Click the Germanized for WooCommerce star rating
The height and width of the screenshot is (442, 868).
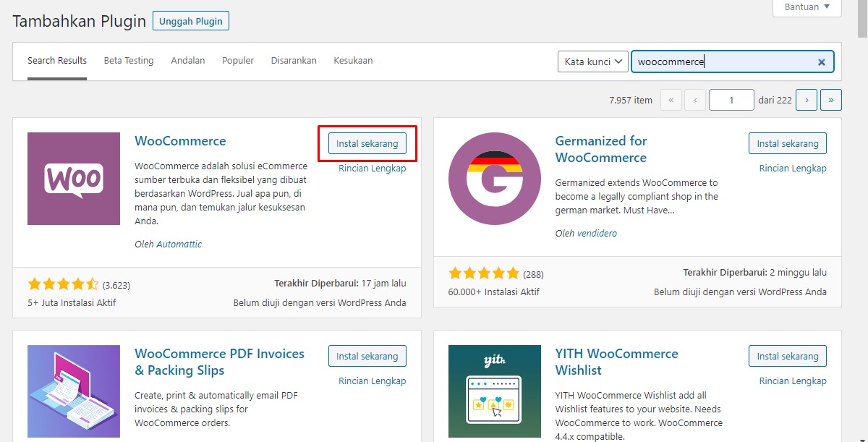(484, 273)
